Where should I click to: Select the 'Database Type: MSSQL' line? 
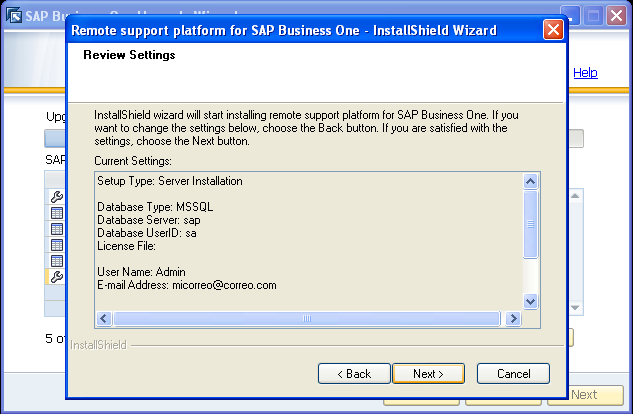tap(155, 207)
